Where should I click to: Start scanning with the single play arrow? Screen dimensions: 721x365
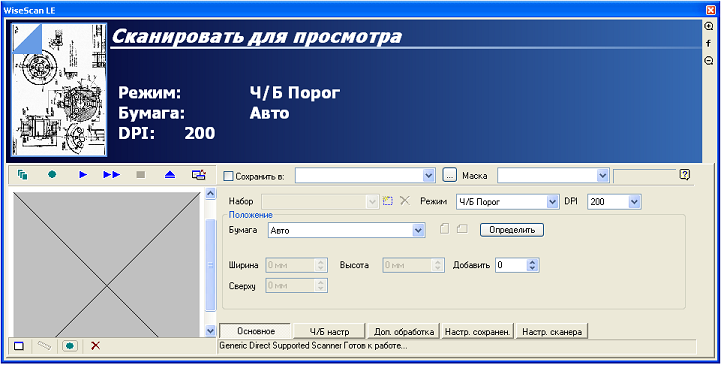coord(83,175)
